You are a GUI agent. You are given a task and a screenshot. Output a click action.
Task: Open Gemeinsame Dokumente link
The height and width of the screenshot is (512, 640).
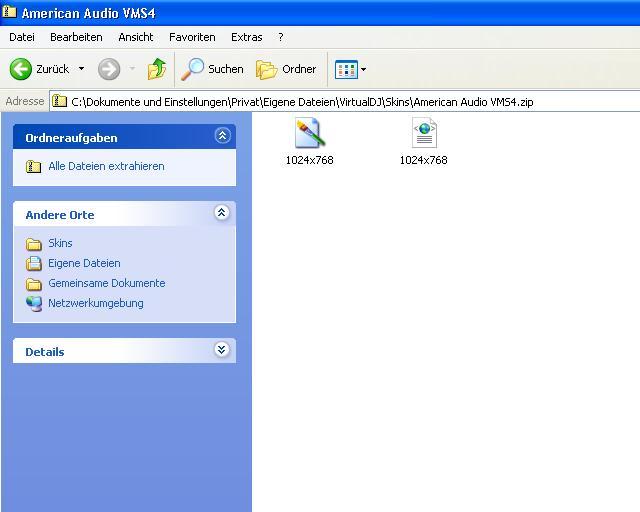tap(107, 283)
